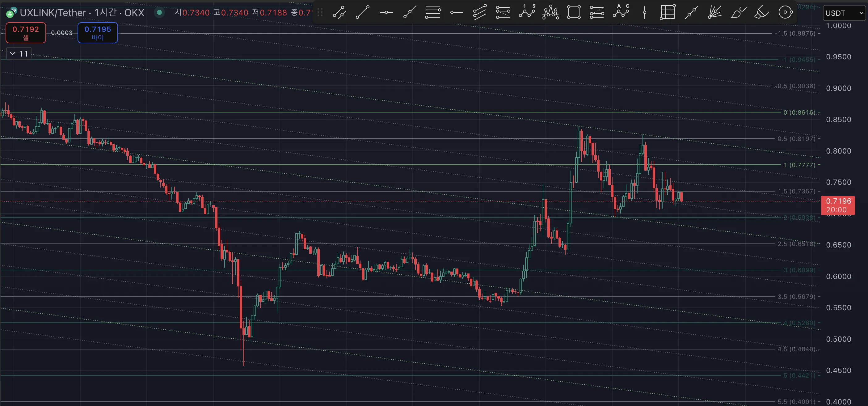868x406 pixels.
Task: Click the UXLINK coin logo icon
Action: click(11, 13)
